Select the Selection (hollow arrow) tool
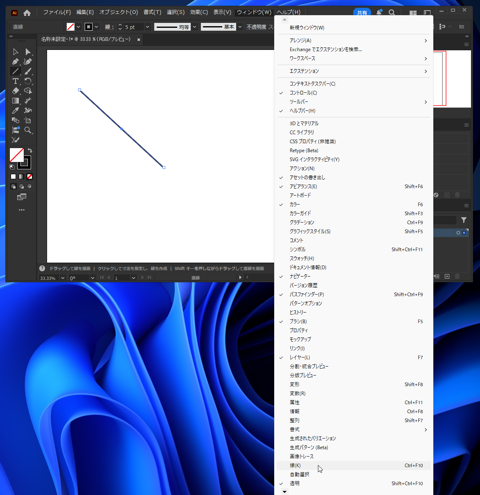The height and width of the screenshot is (495, 480). tap(15, 52)
